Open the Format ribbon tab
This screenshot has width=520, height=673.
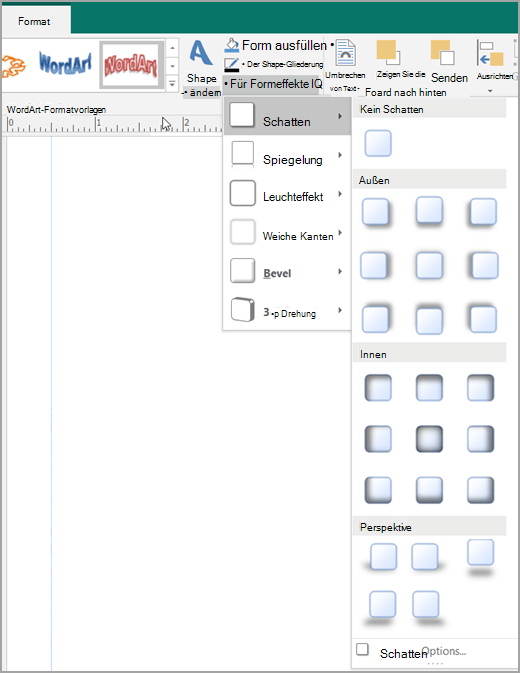point(34,21)
